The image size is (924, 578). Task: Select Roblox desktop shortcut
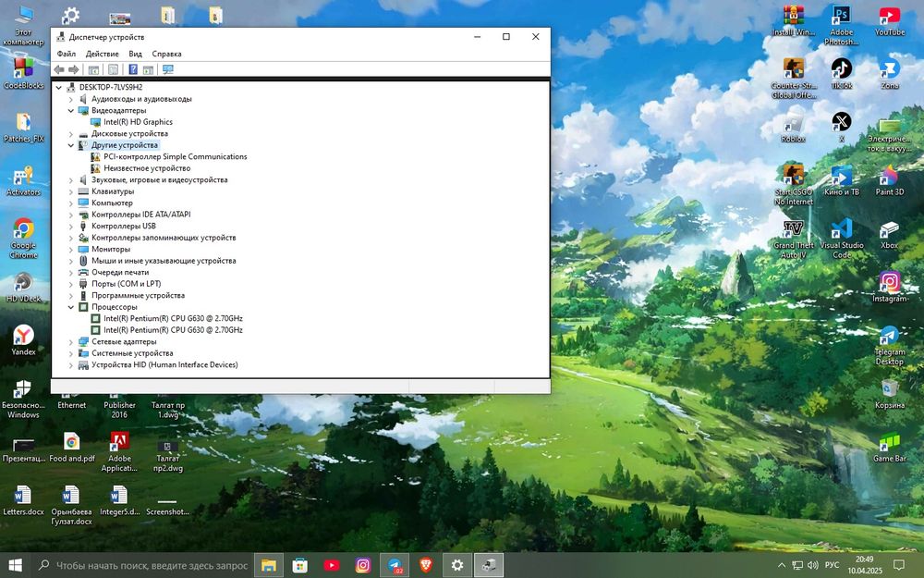point(793,128)
